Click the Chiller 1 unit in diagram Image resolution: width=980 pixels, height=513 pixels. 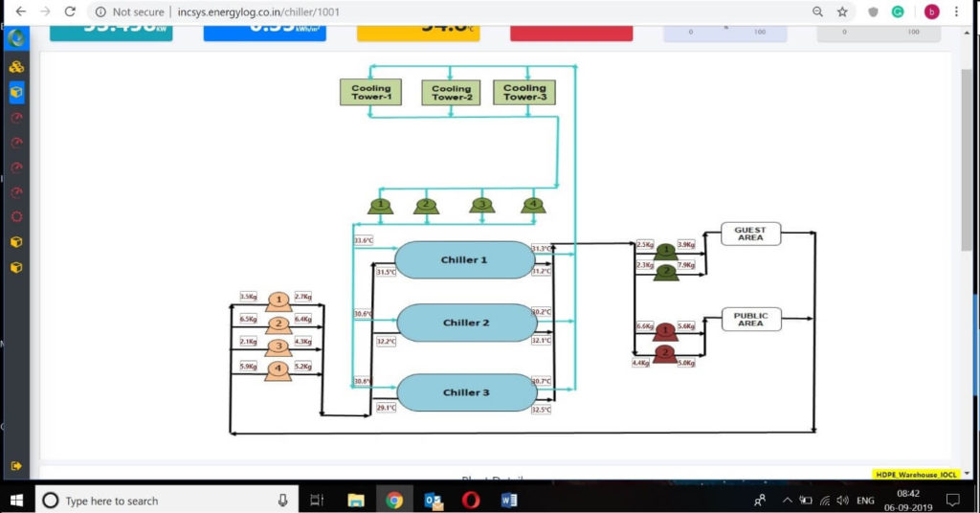click(465, 260)
